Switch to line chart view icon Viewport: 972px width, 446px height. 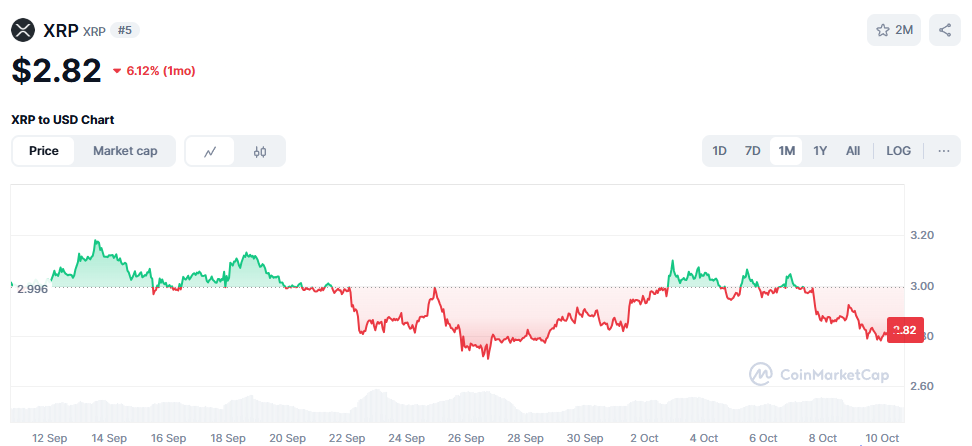tap(210, 152)
